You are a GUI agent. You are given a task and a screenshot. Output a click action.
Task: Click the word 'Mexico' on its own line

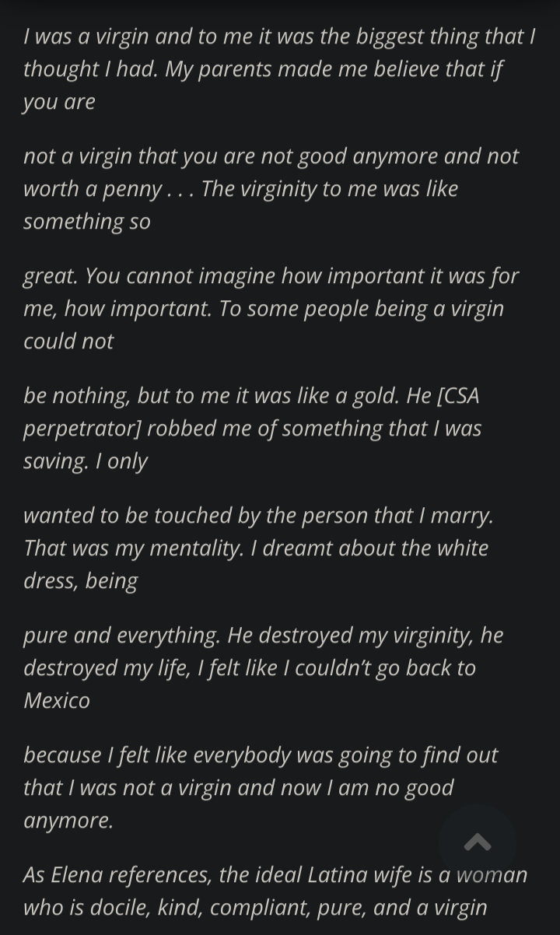[57, 700]
